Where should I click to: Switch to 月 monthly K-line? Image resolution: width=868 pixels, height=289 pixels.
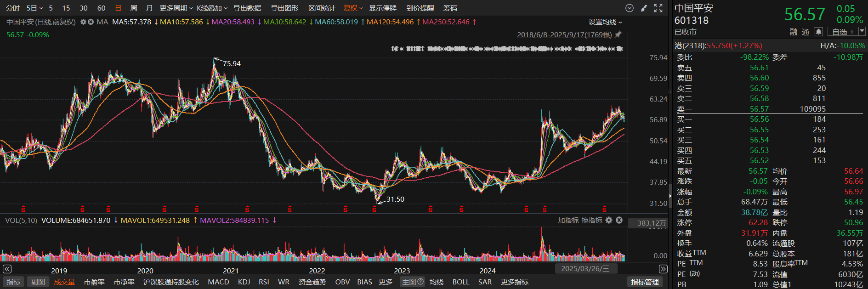(x=149, y=8)
